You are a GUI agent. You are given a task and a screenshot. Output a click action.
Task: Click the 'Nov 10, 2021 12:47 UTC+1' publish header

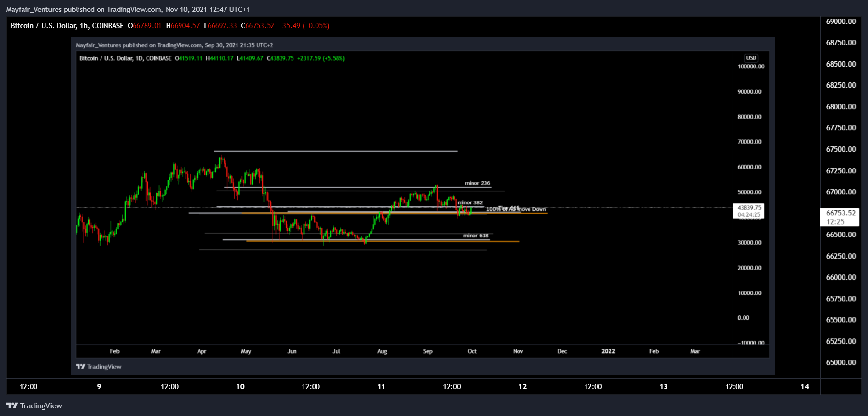[207, 10]
